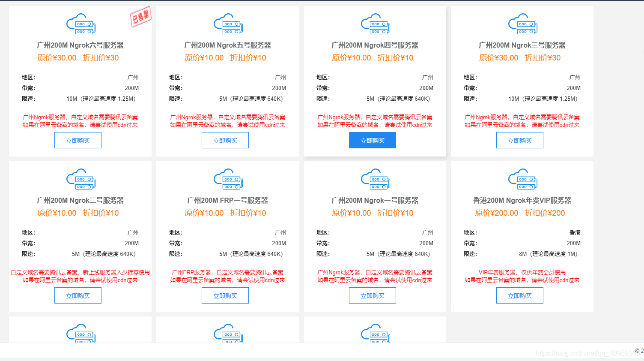Viewport: 644px width, 361px height.
Task: Select the title 香港200M Ngrok年费VIP服务器
Action: 522,200
